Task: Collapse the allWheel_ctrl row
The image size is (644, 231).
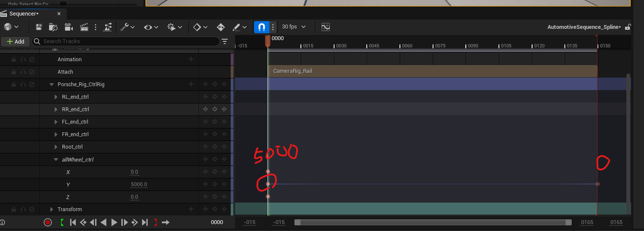Action: [56, 159]
